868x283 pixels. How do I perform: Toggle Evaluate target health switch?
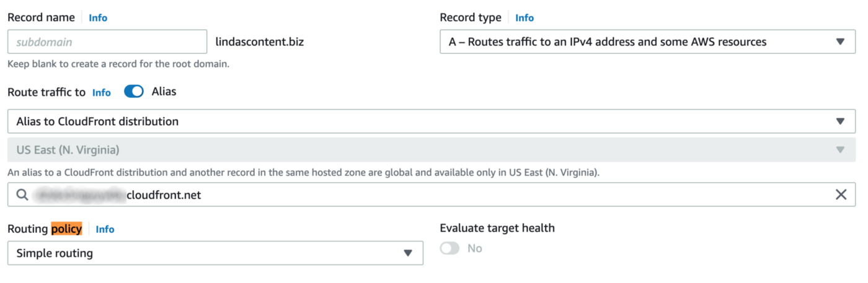(x=449, y=248)
